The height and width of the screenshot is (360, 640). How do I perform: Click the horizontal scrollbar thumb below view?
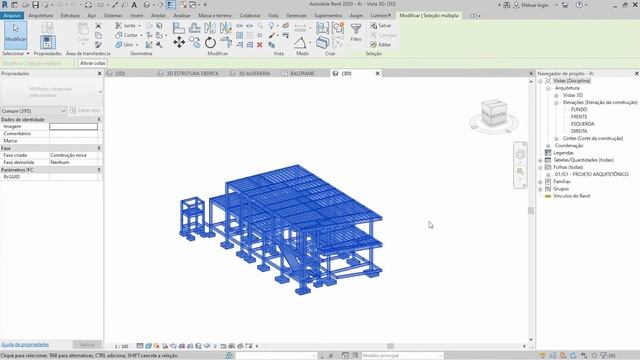coord(391,346)
